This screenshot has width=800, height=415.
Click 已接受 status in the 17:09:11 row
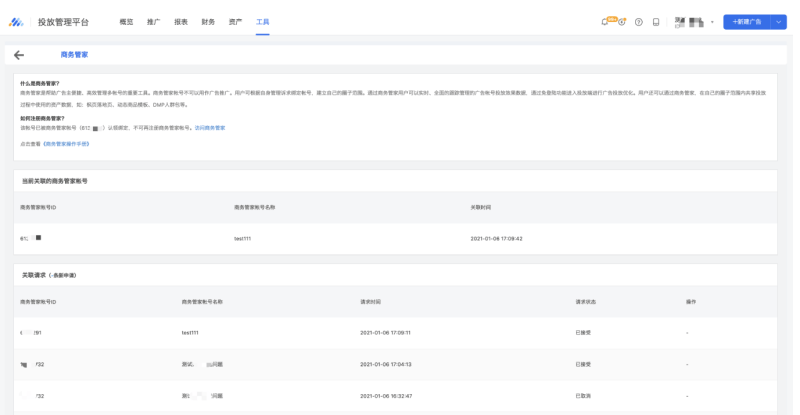[x=583, y=333]
